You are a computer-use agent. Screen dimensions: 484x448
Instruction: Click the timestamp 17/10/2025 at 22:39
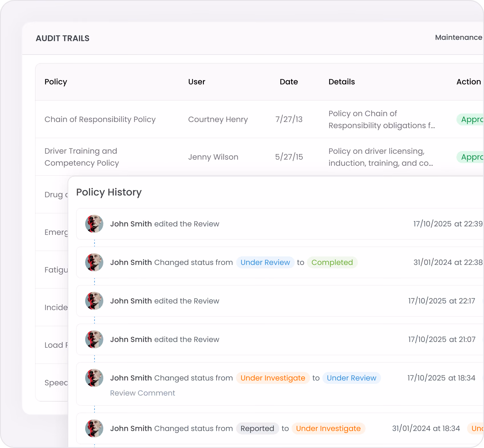point(448,224)
